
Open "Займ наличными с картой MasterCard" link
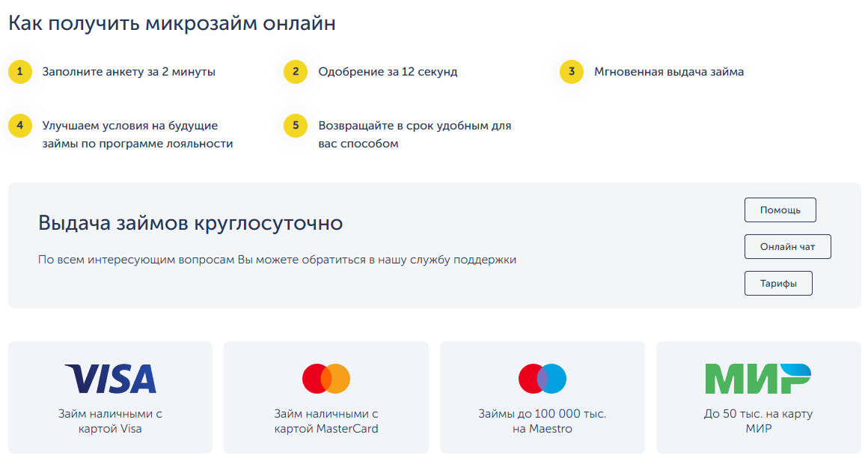tap(326, 421)
